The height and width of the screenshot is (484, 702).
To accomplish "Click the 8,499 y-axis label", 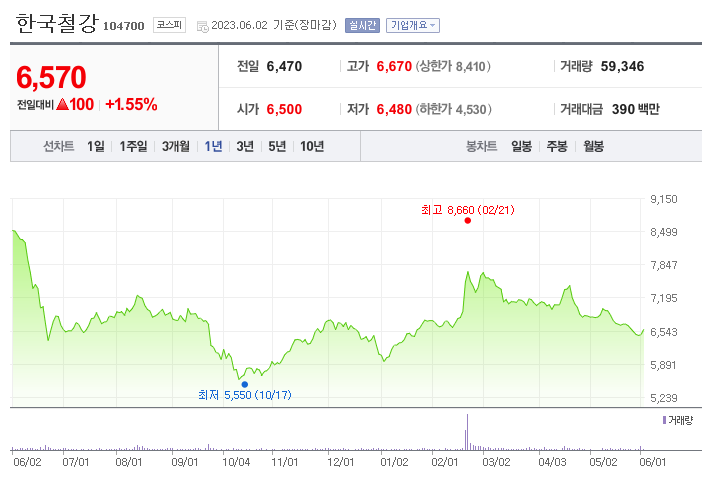I will pyautogui.click(x=663, y=232).
